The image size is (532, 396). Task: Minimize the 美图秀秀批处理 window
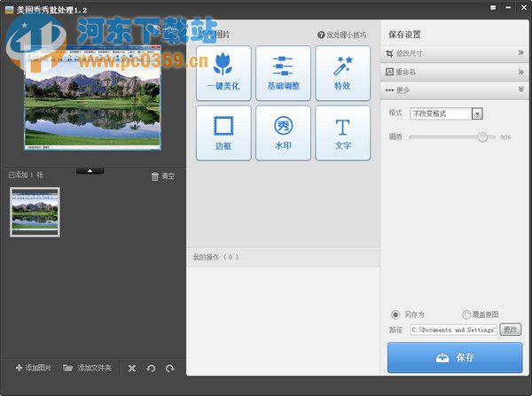tap(508, 7)
